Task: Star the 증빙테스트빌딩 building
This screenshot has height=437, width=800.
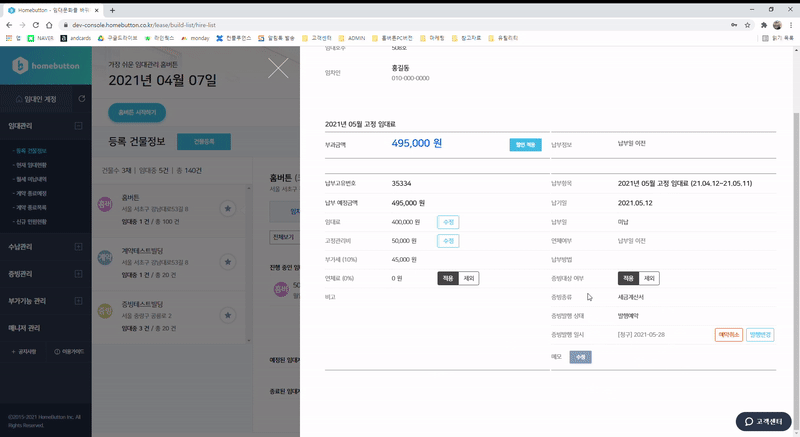Action: (x=228, y=315)
